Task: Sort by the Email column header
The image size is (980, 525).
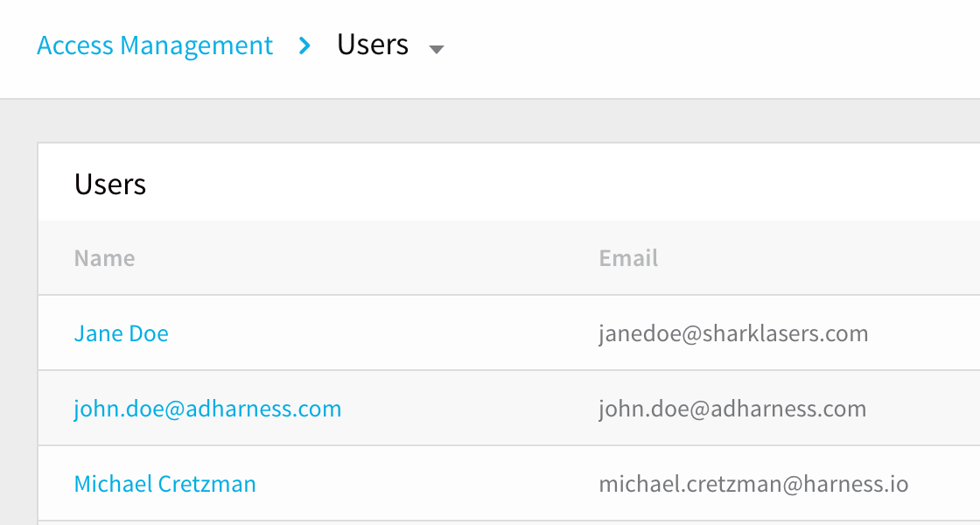Action: 628,258
